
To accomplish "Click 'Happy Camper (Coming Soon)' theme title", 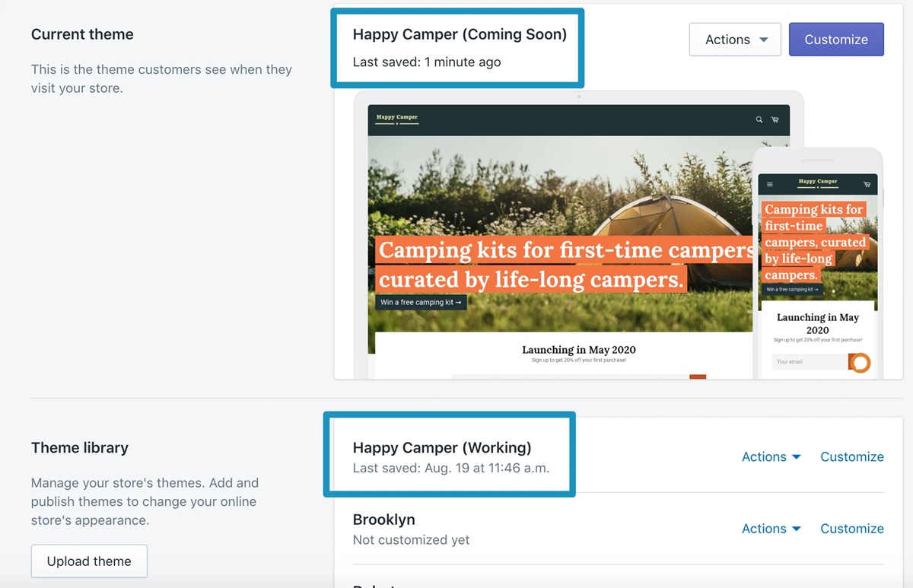I will 460,34.
